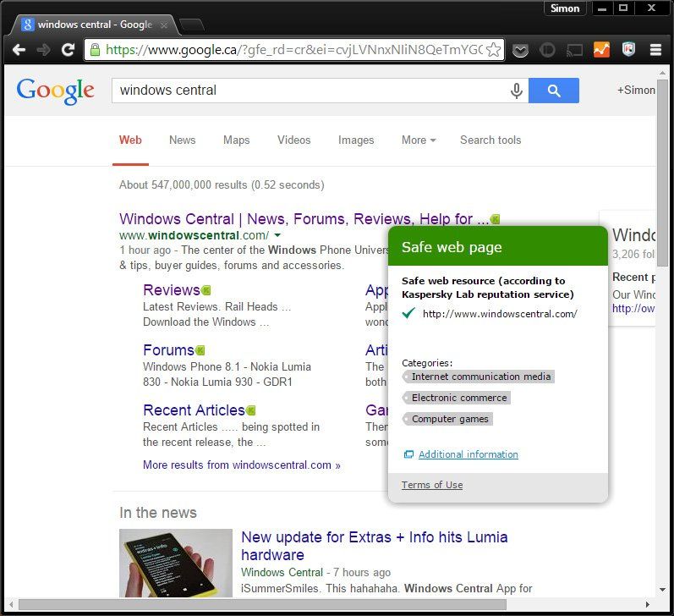Click vertical scrollbar down arrow
The height and width of the screenshot is (616, 674).
click(662, 590)
